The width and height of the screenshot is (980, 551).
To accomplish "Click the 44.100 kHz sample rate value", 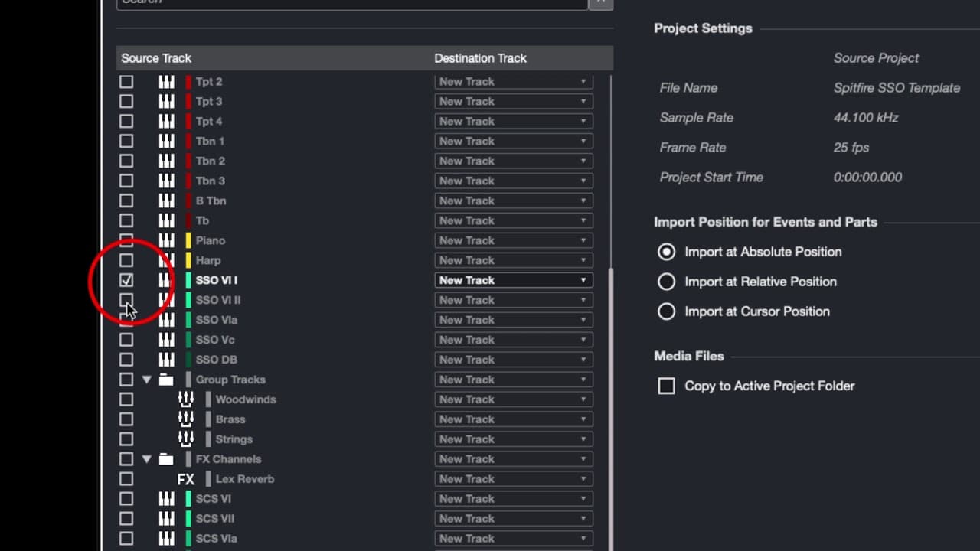I will (866, 118).
